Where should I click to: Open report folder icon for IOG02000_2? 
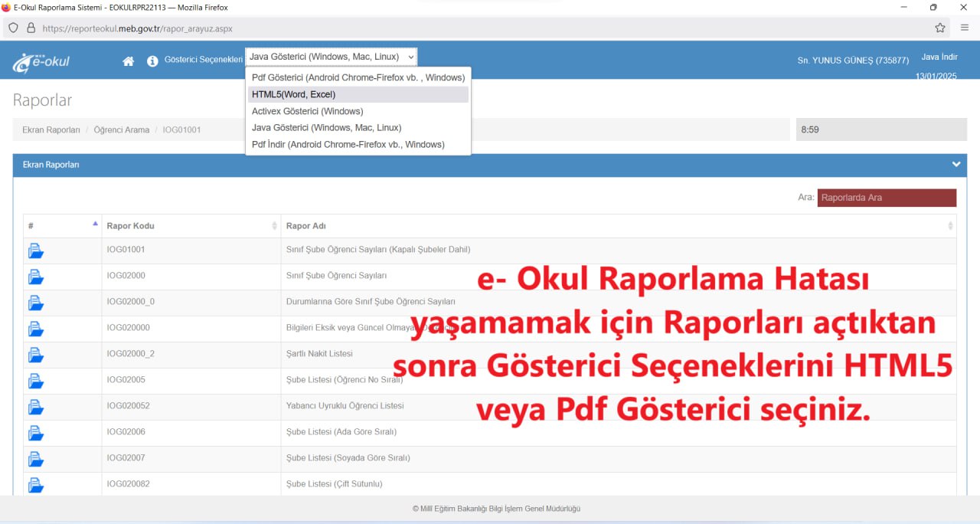pos(36,355)
